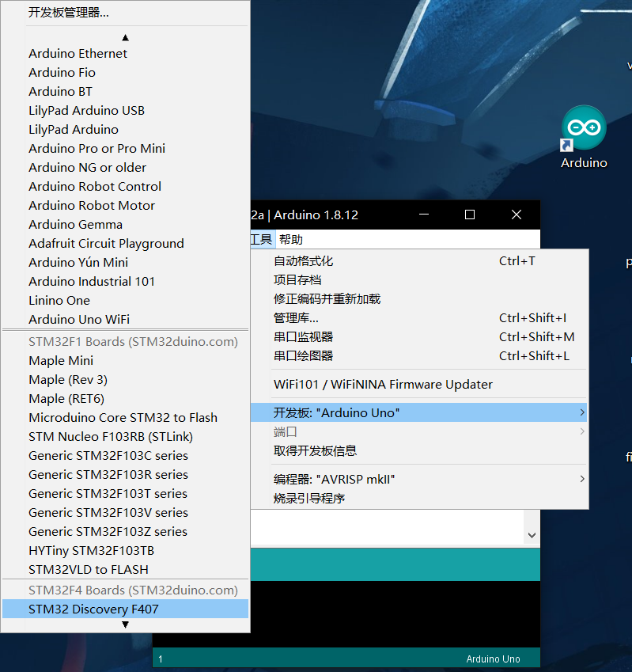The height and width of the screenshot is (672, 632).
Task: Open 串口监视器 serial monitor
Action: (418, 337)
